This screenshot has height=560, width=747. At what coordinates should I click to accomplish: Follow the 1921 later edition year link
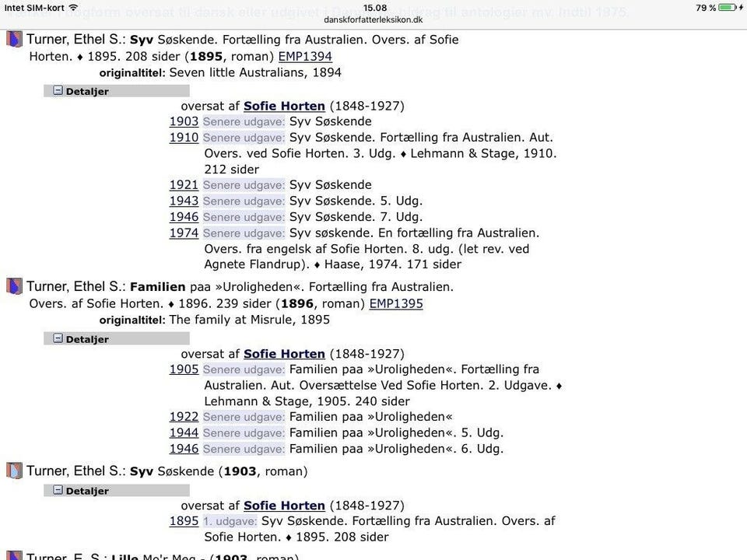coord(184,185)
